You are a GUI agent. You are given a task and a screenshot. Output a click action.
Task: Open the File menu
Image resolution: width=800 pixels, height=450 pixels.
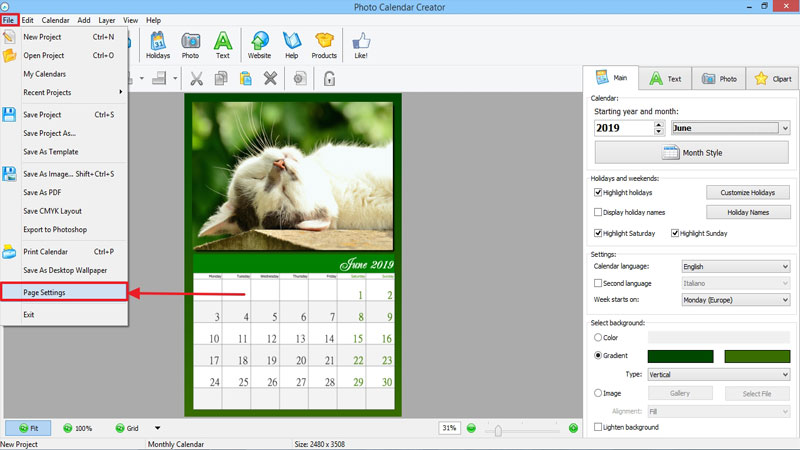(9, 20)
